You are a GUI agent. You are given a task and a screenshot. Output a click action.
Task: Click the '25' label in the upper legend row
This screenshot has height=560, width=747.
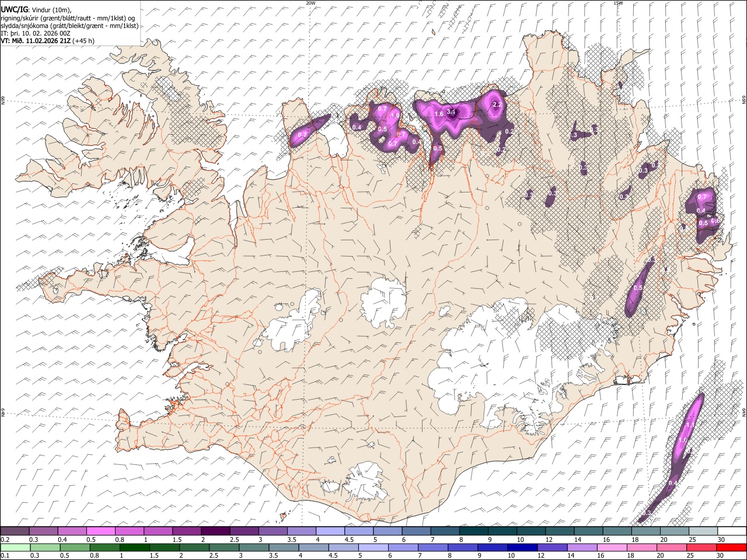click(x=692, y=540)
